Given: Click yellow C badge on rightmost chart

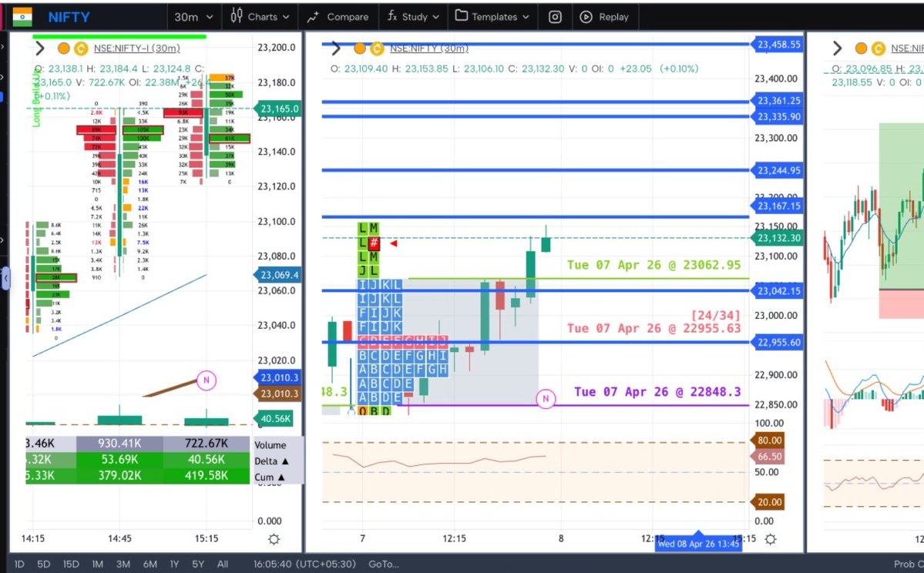Looking at the screenshot, I should (x=878, y=49).
